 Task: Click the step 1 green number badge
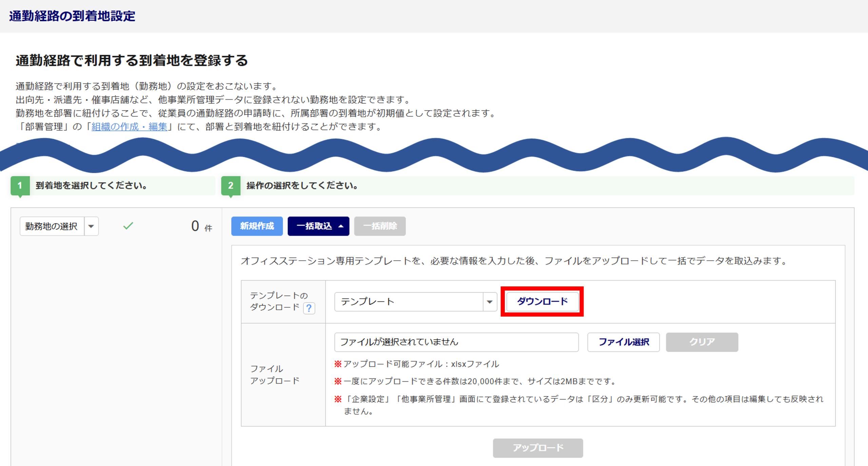tap(20, 185)
